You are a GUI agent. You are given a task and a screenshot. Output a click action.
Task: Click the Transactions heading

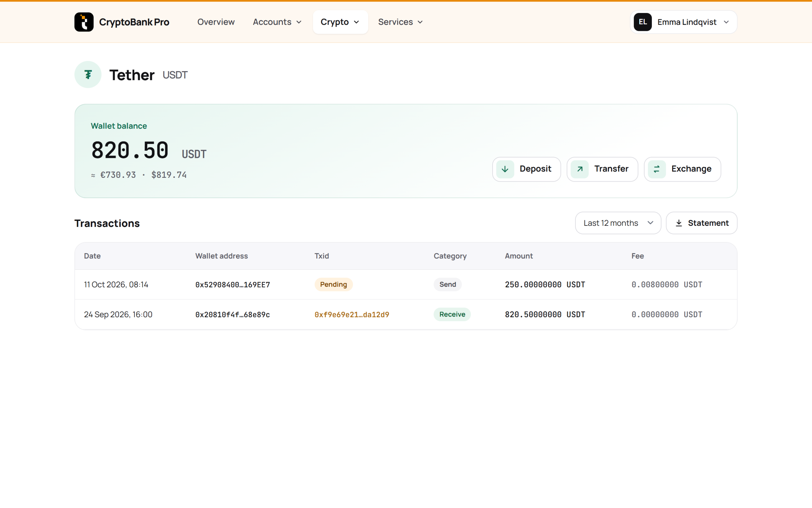(107, 223)
